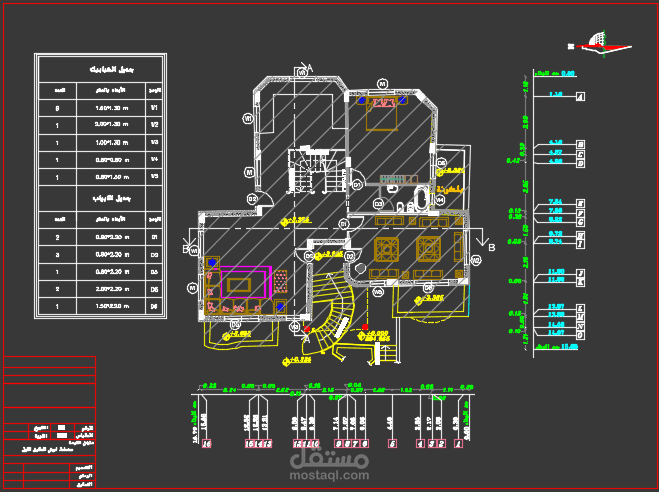This screenshot has height=492, width=659.
Task: Select bottom axis number box 3
Action: [432, 444]
